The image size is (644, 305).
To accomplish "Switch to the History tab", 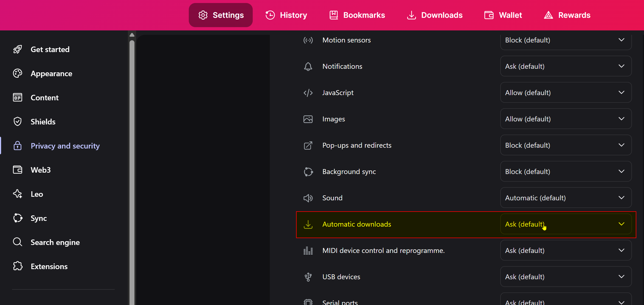I will click(286, 15).
